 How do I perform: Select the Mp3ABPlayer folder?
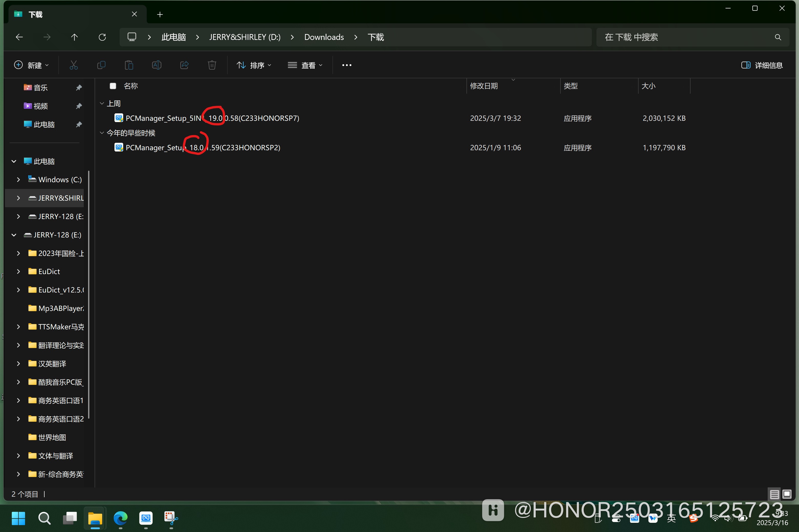point(56,308)
